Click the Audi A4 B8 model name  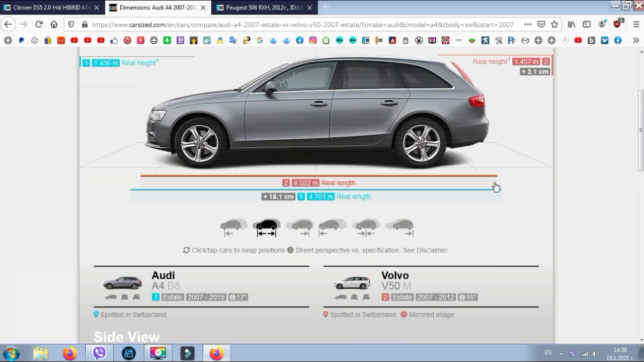[166, 286]
